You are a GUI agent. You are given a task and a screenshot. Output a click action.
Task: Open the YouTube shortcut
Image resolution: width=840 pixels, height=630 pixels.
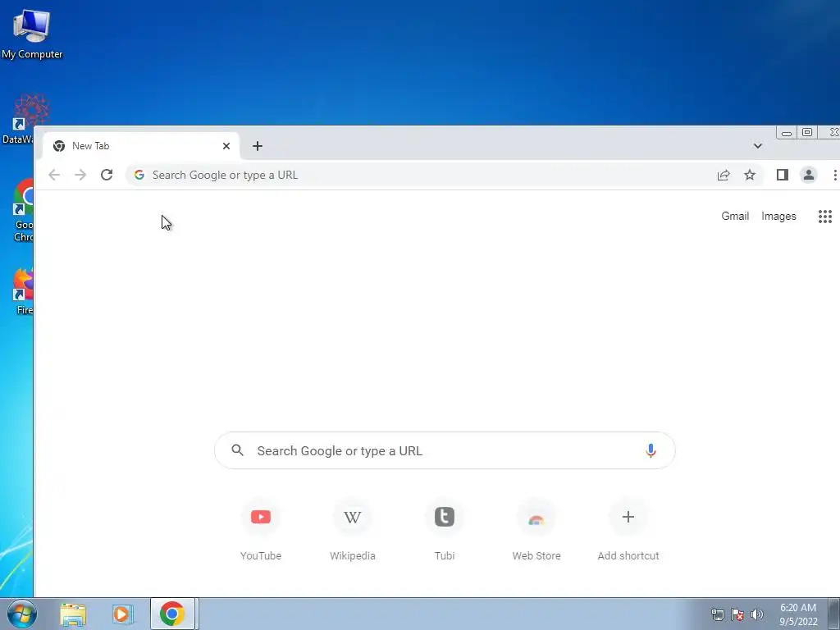click(x=260, y=529)
